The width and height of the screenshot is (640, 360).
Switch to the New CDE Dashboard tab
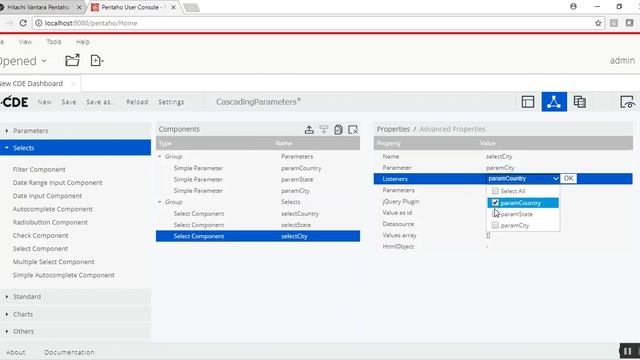33,83
